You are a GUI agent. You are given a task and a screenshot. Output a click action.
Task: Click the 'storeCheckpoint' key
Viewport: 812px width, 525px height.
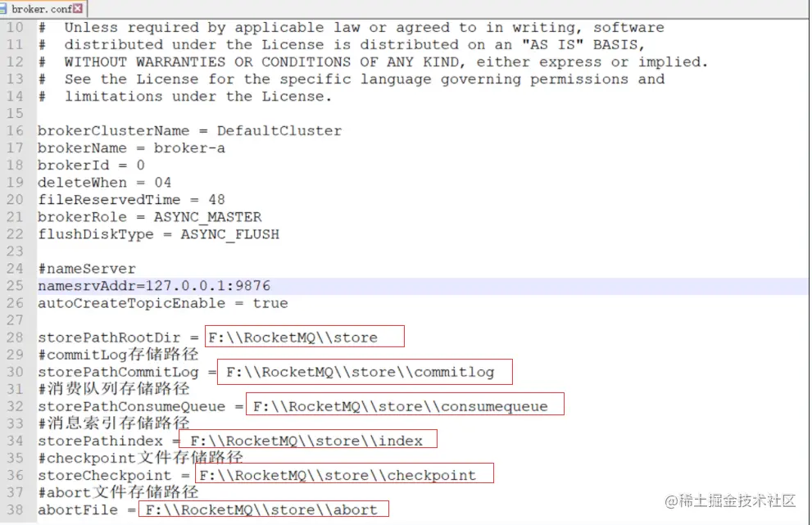[x=105, y=475]
